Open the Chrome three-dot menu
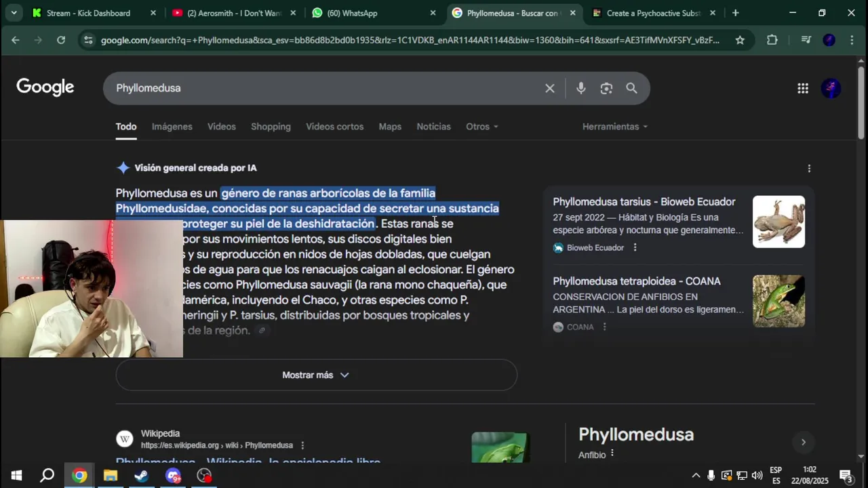868x488 pixels. click(x=852, y=40)
